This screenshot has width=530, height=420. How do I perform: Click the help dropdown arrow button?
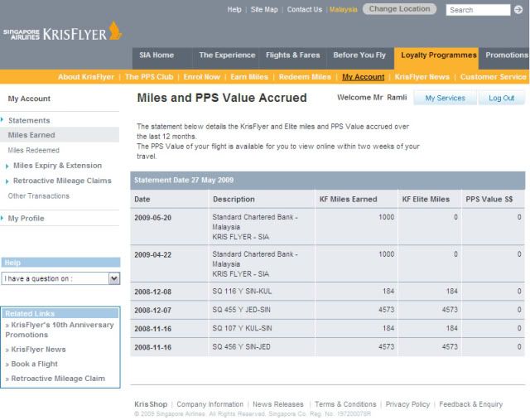114,278
